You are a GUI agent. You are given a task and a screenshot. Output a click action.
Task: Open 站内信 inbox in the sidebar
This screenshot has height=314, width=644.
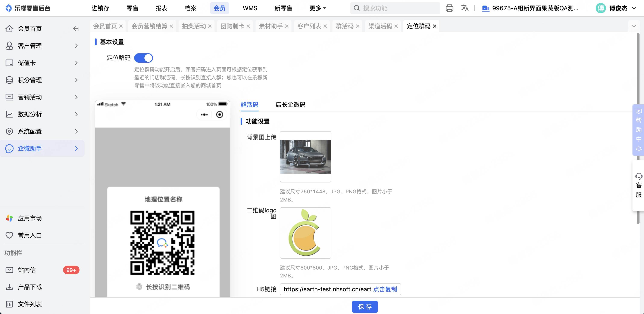point(27,270)
